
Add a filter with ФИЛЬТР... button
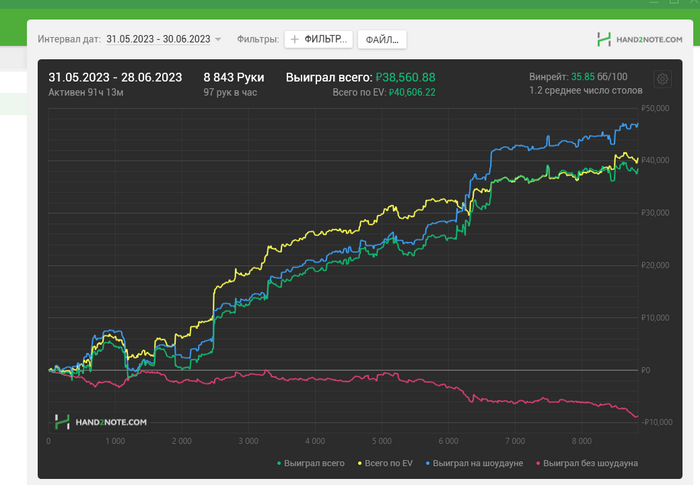point(319,39)
